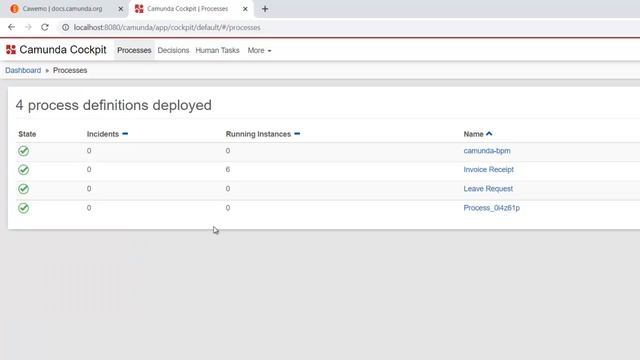This screenshot has width=640, height=360.
Task: Sort by Running Instances using its minus icon
Action: click(x=297, y=133)
